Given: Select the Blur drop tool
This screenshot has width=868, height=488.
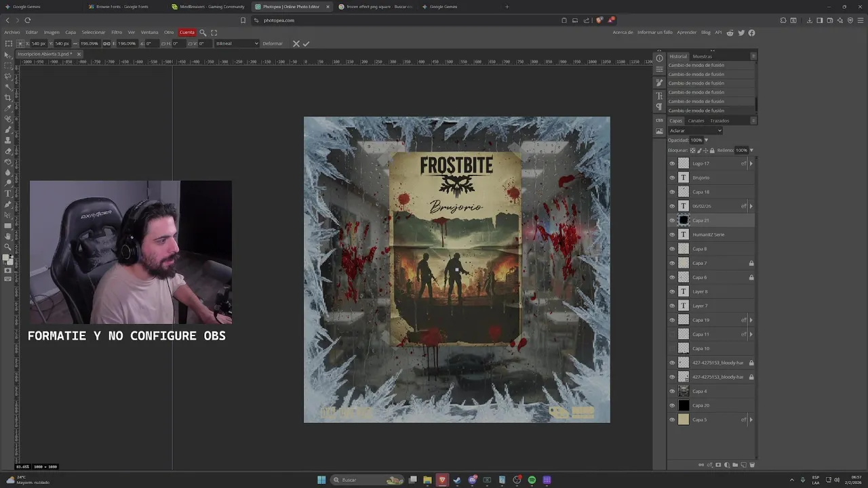Looking at the screenshot, I should click(x=8, y=172).
